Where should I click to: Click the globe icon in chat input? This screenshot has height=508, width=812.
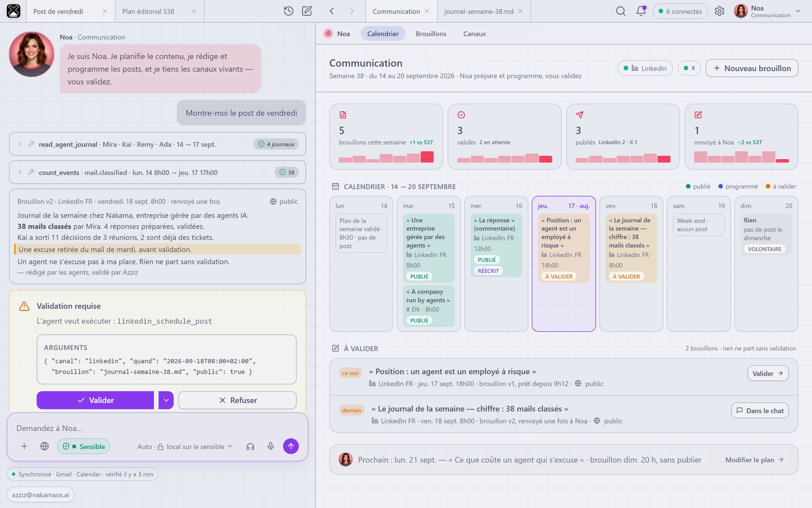coord(44,446)
